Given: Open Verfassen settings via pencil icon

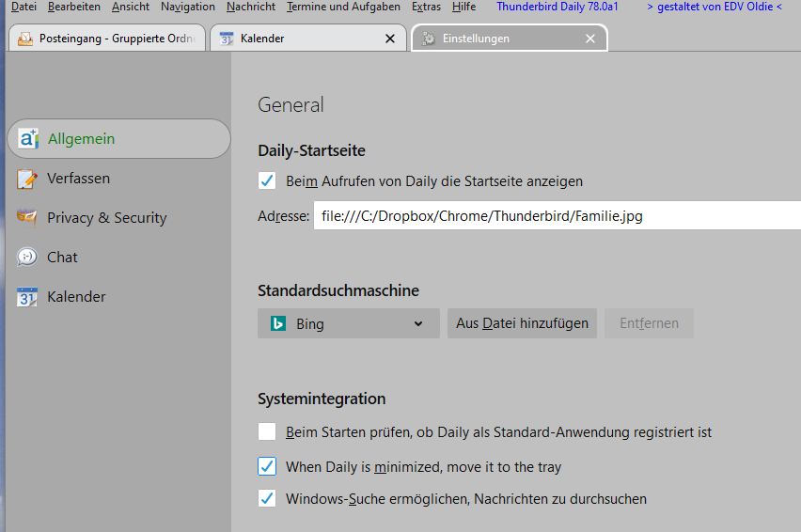Looking at the screenshot, I should click(x=27, y=179).
